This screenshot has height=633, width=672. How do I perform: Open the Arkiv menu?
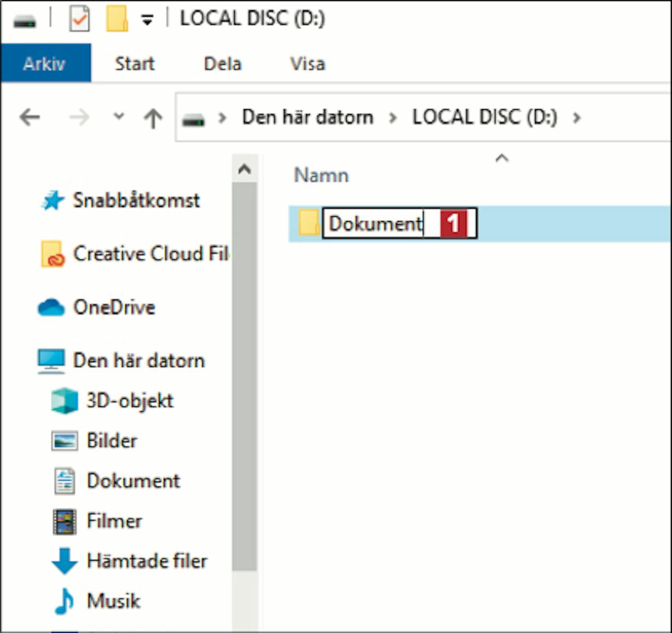pyautogui.click(x=45, y=64)
